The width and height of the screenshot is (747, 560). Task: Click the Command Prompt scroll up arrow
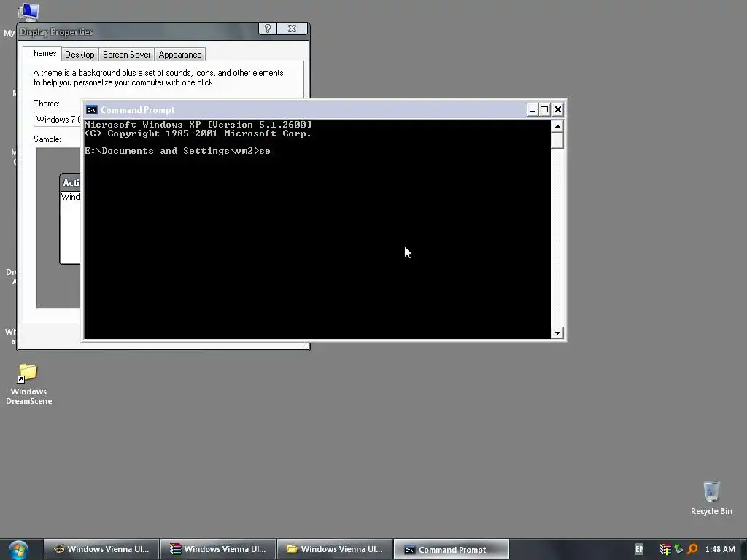(x=557, y=126)
